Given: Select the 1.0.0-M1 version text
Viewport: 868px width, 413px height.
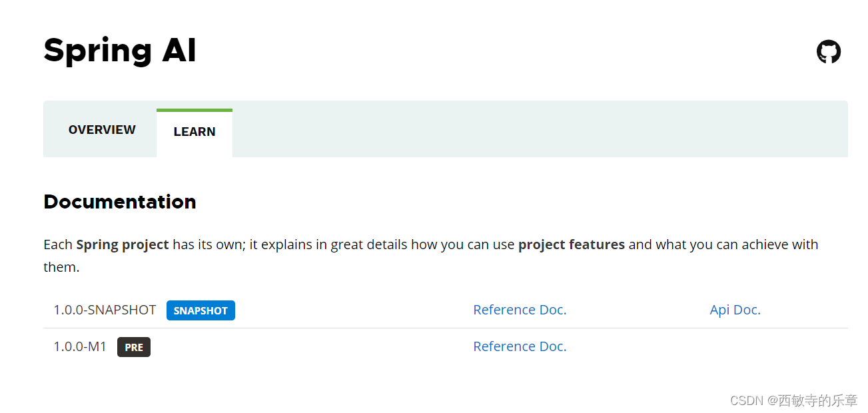Looking at the screenshot, I should [80, 346].
